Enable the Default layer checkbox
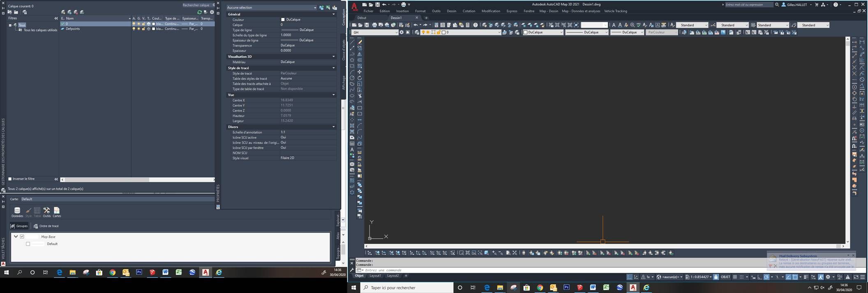This screenshot has width=868, height=293. [28, 244]
